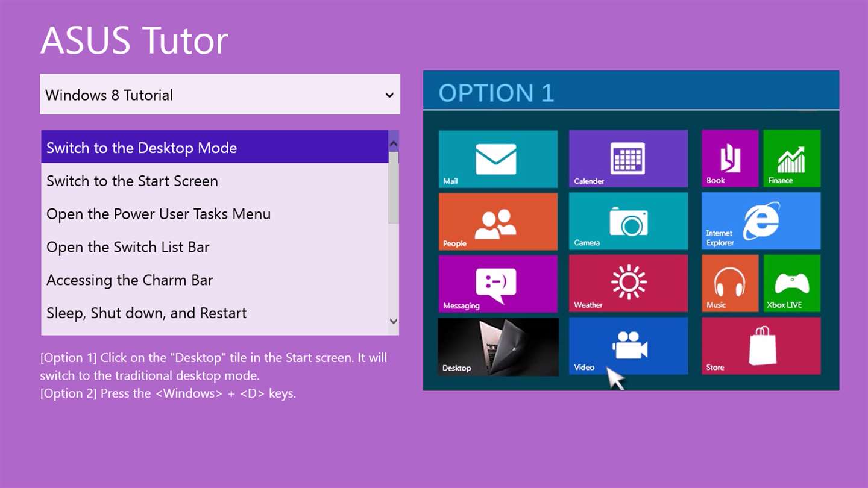Viewport: 868px width, 488px height.
Task: Click the Camera tile
Action: pos(628,221)
